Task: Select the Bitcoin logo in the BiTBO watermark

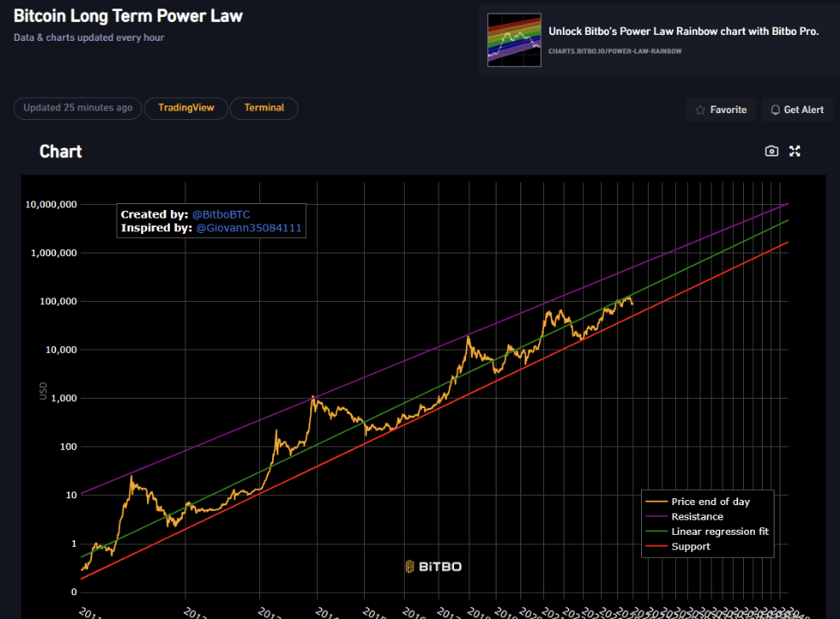Action: 411,565
